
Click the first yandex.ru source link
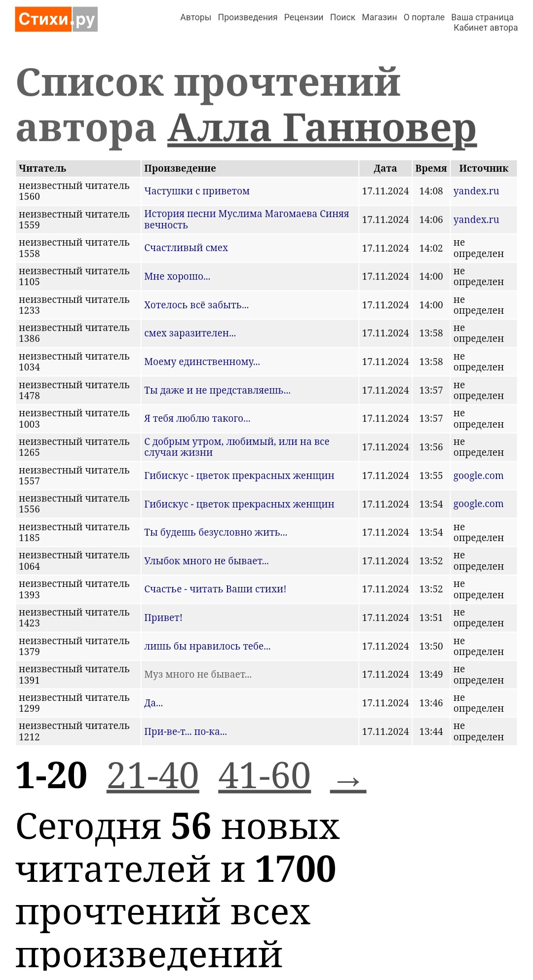(x=476, y=191)
